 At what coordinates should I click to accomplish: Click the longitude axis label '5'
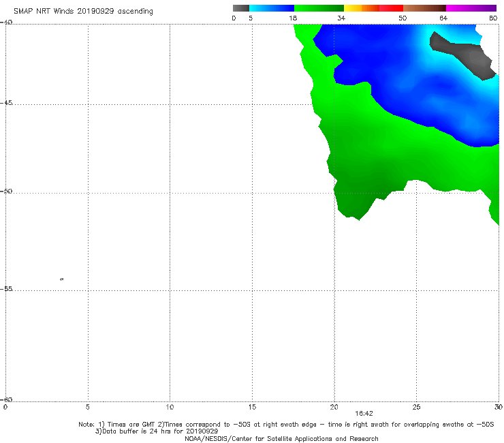[x=87, y=408]
